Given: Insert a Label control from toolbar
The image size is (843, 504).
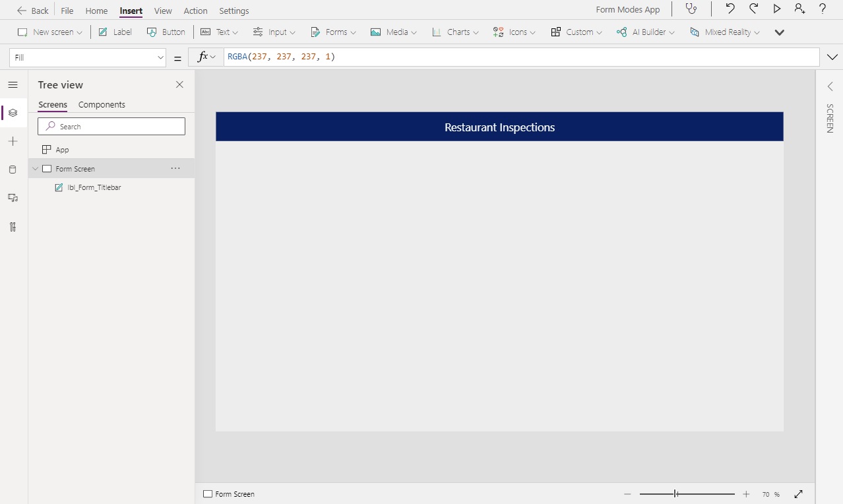Looking at the screenshot, I should pyautogui.click(x=114, y=31).
